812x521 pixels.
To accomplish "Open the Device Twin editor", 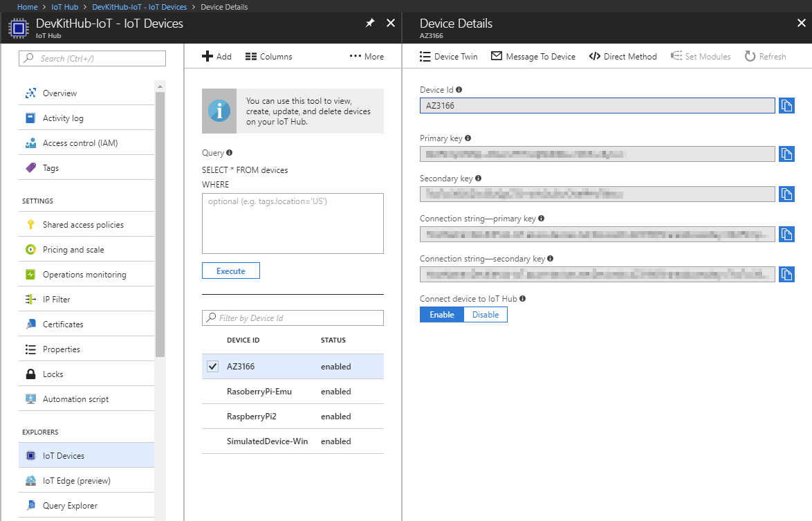I will [x=448, y=56].
